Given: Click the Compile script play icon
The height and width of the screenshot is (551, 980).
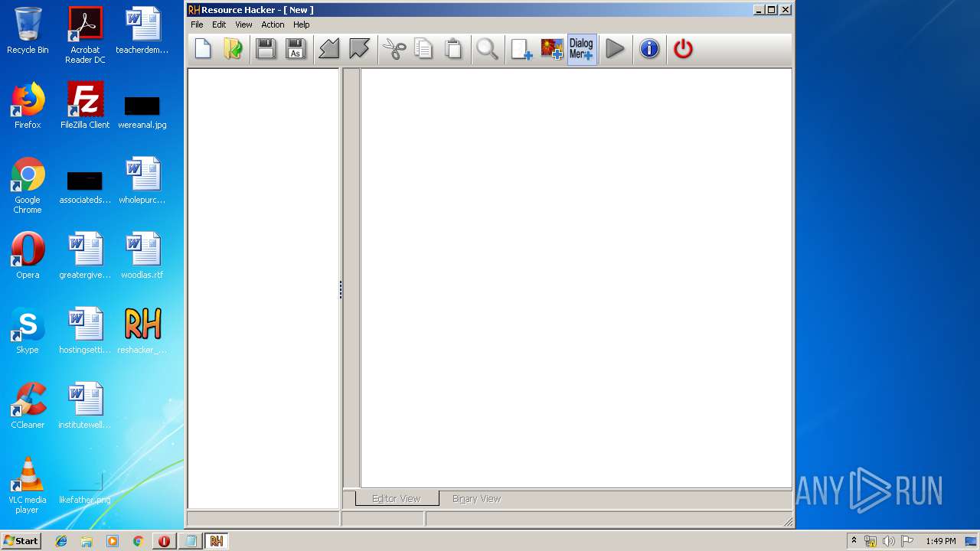Looking at the screenshot, I should tap(615, 49).
